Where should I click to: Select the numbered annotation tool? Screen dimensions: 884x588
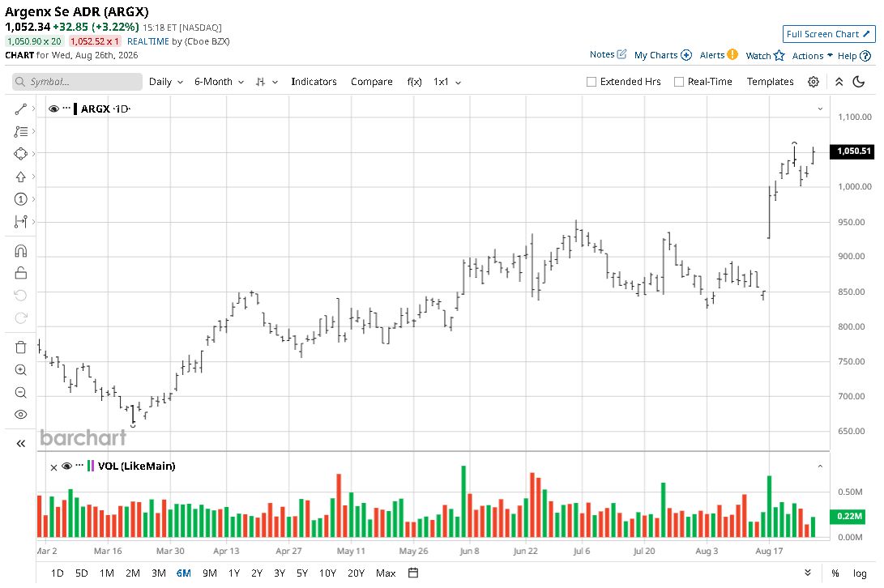click(x=21, y=199)
